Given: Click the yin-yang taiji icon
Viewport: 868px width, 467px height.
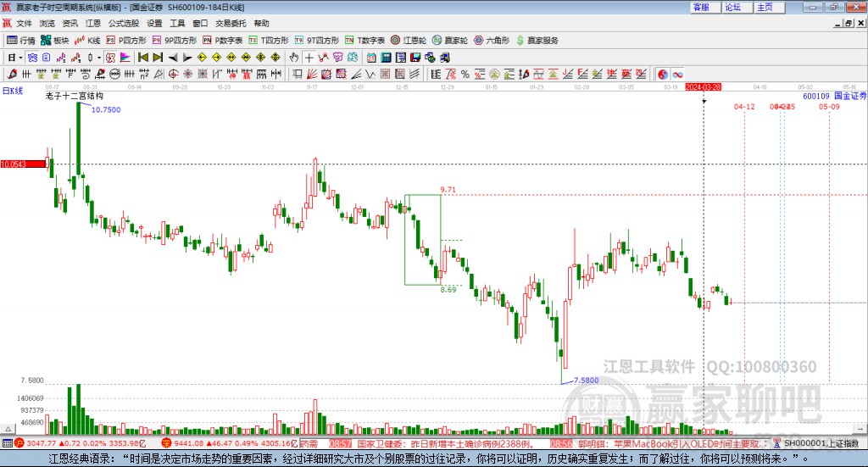Looking at the screenshot, I should (x=663, y=74).
